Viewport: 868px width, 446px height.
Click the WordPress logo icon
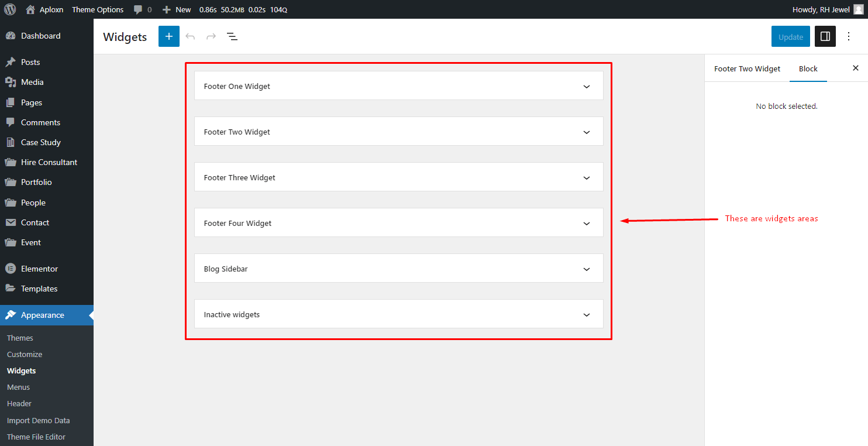click(x=10, y=9)
